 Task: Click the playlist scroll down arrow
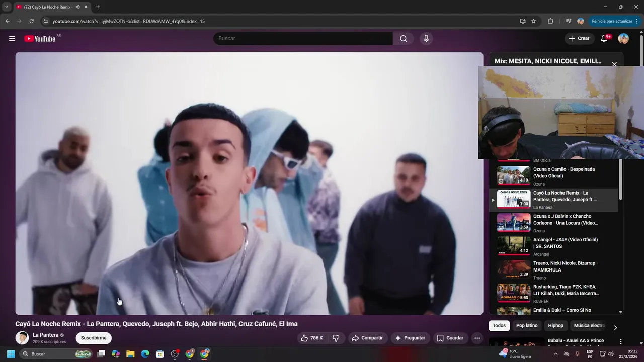(x=620, y=312)
